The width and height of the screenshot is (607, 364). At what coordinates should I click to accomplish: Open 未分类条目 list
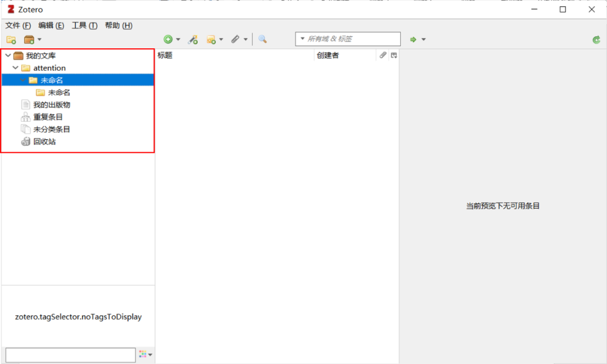click(52, 129)
